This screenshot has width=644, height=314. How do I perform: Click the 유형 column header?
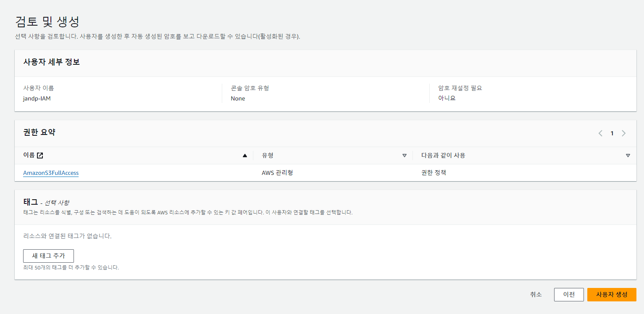pyautogui.click(x=268, y=156)
